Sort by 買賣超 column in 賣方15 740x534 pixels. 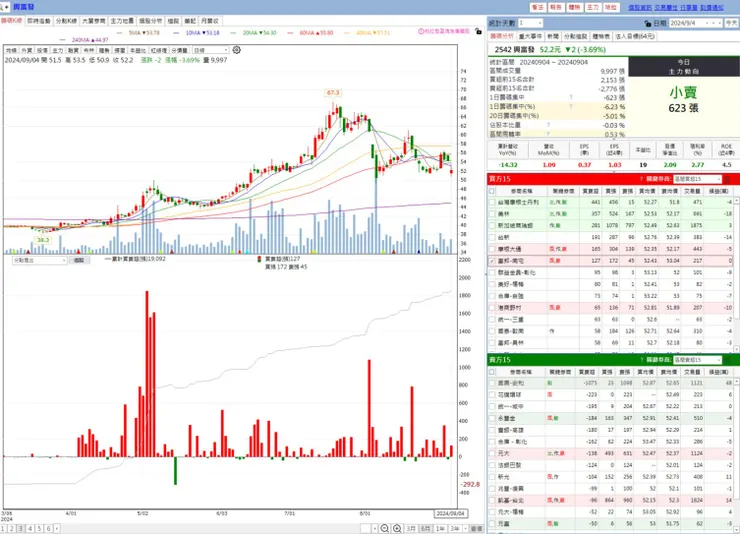point(587,372)
